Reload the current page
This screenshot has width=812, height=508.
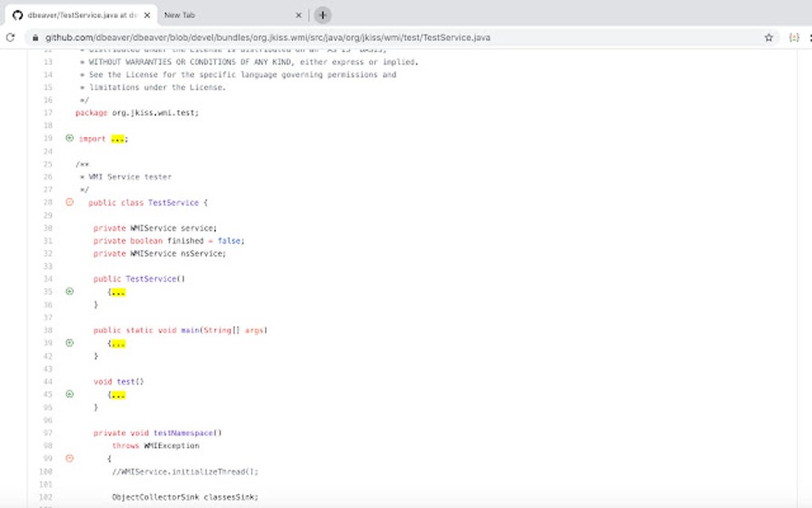(x=10, y=37)
